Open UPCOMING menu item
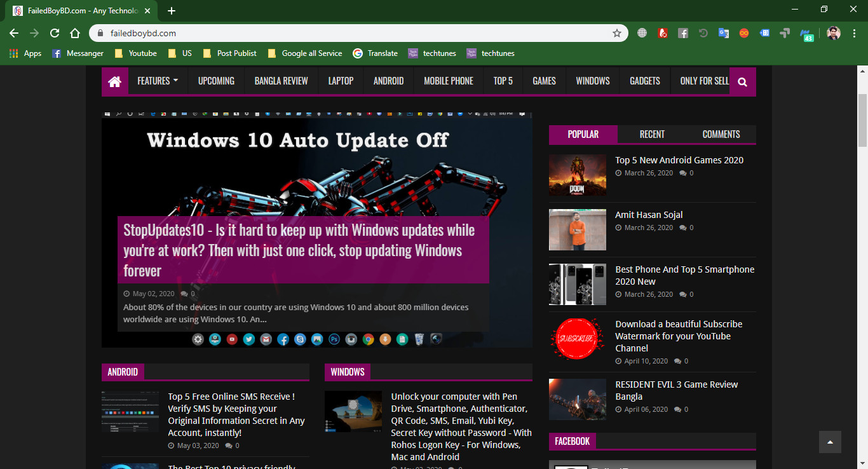Screen dimensions: 868x469 [x=216, y=81]
